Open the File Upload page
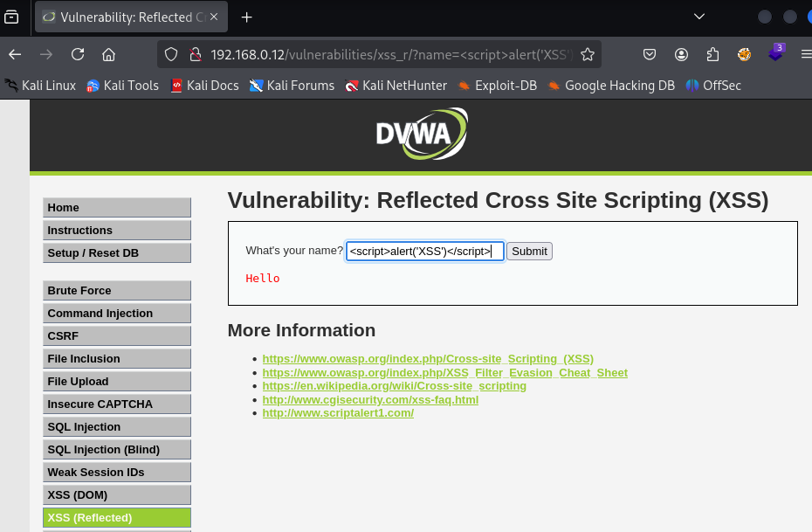Screen dimensions: 812x532 [117, 382]
